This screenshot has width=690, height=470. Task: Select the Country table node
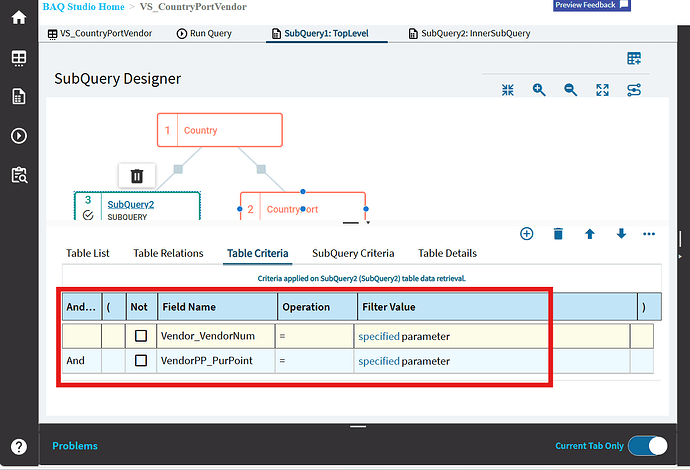pyautogui.click(x=220, y=130)
